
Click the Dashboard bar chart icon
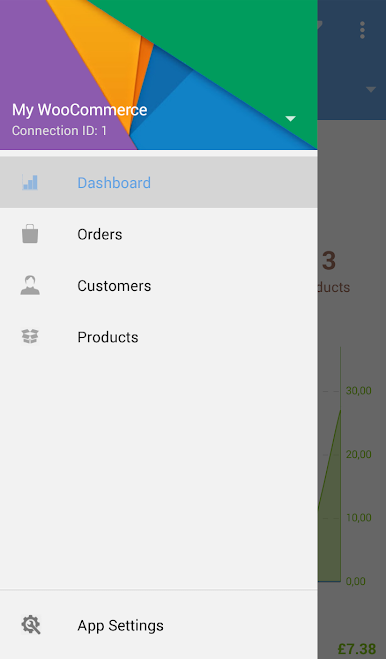(x=30, y=182)
